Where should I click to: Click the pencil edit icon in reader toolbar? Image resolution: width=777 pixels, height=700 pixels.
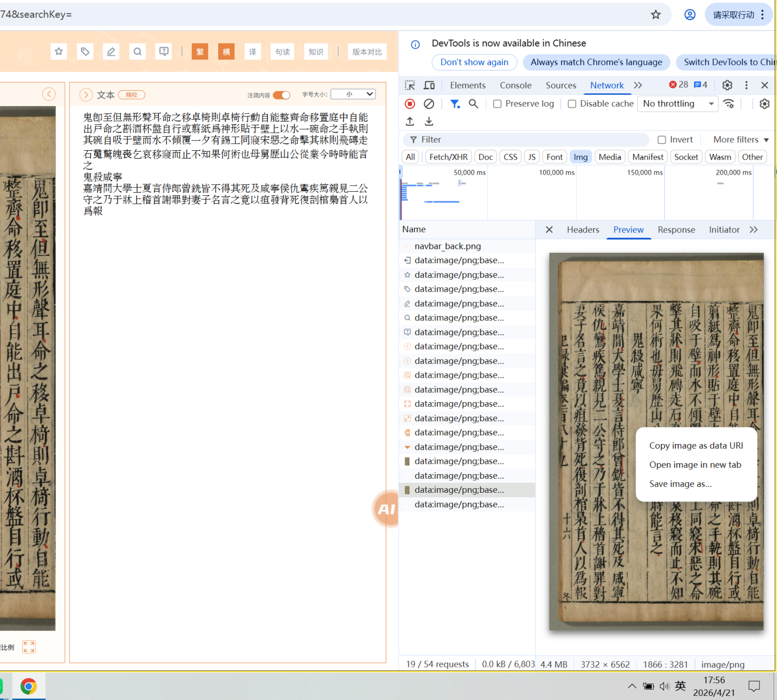click(x=111, y=52)
